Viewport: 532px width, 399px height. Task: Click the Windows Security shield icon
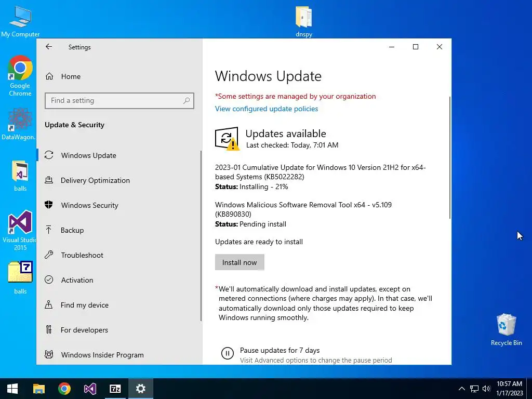click(49, 205)
